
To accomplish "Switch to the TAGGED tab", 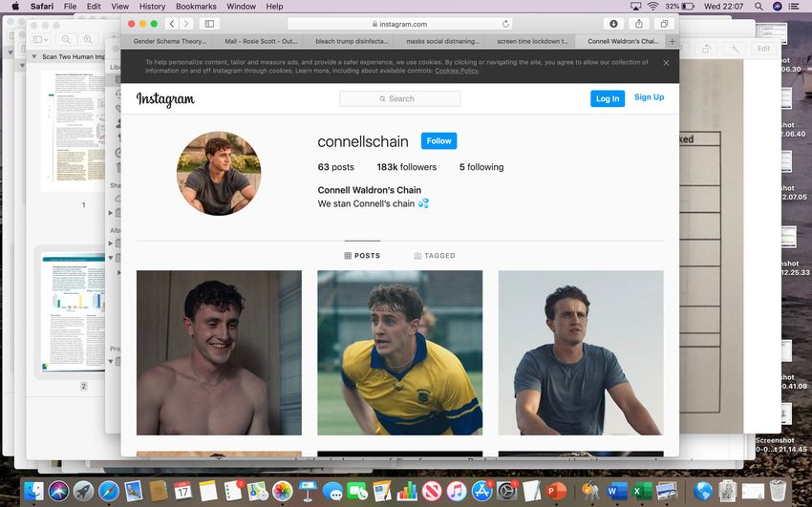I will [435, 256].
